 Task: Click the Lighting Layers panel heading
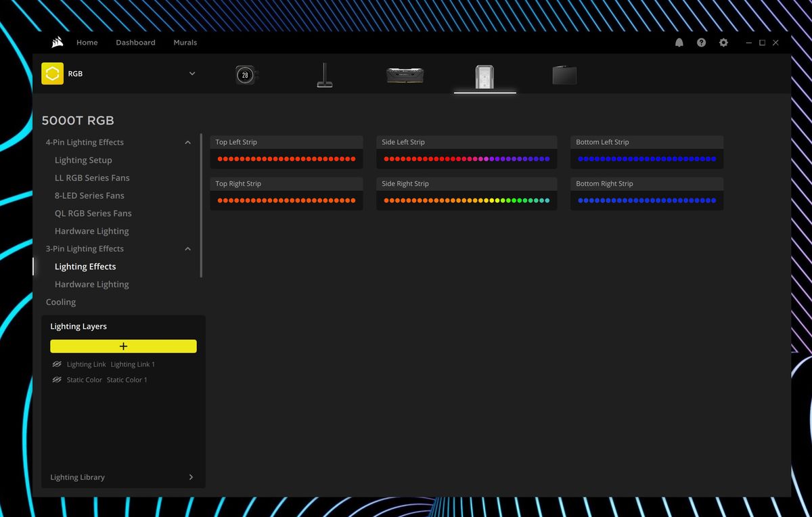coord(78,326)
